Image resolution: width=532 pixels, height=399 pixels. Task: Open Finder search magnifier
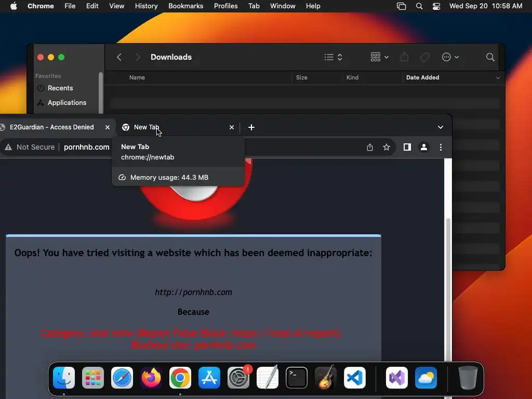490,57
